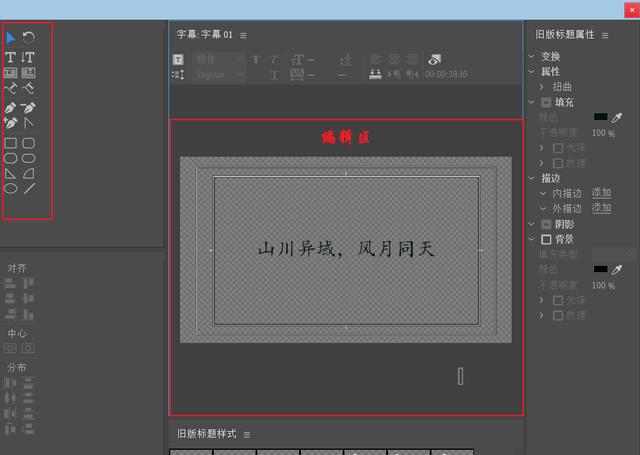Click the left-align text icon
Image resolution: width=640 pixels, height=455 pixels.
[x=375, y=60]
